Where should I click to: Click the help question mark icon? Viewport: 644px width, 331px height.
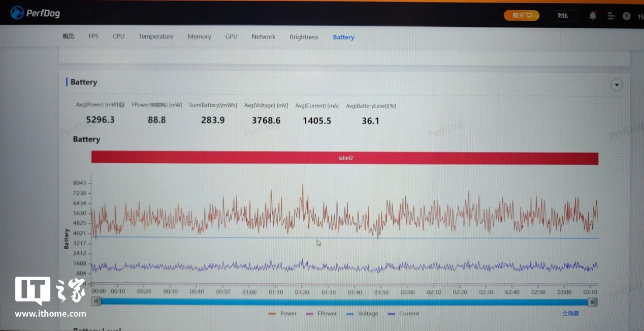pyautogui.click(x=627, y=16)
